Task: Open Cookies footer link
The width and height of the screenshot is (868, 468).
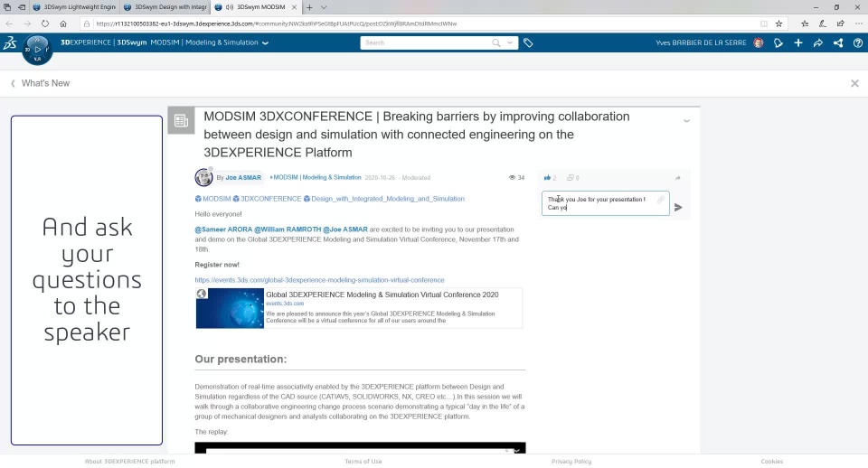Action: click(771, 461)
